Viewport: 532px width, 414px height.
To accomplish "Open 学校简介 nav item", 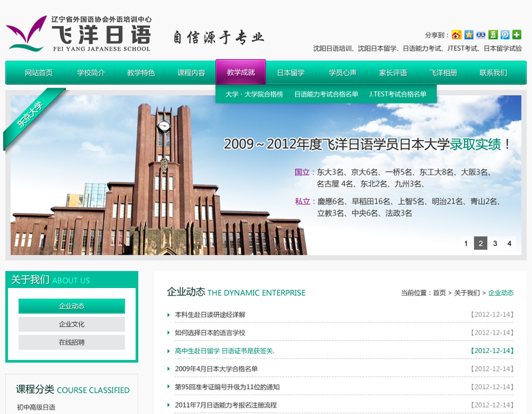I will point(90,73).
